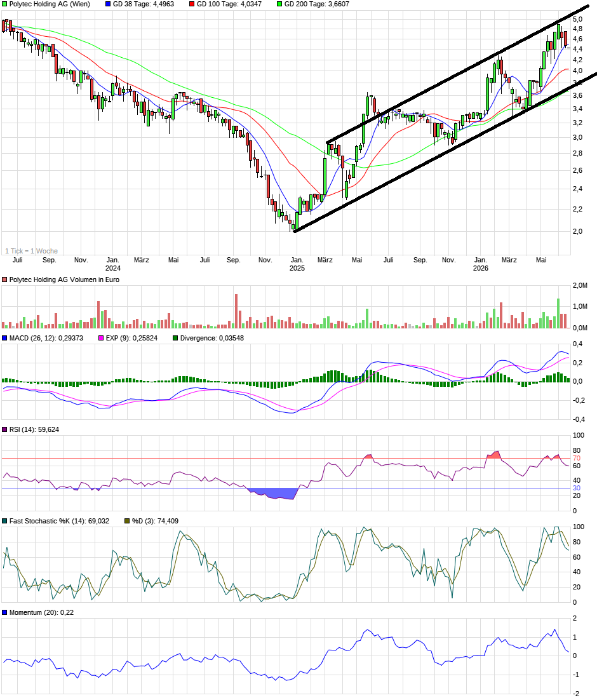Click the '3,0' price axis value

577,137
